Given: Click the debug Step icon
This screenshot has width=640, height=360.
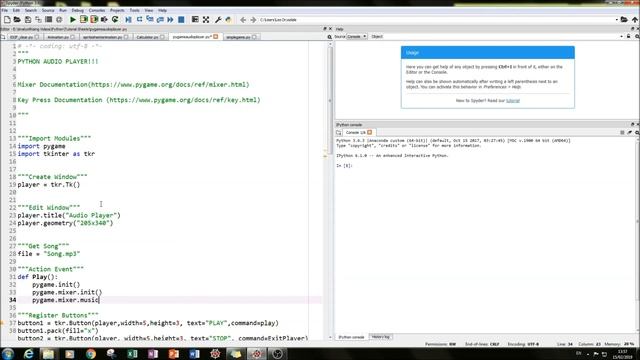Looking at the screenshot, I should [139, 20].
